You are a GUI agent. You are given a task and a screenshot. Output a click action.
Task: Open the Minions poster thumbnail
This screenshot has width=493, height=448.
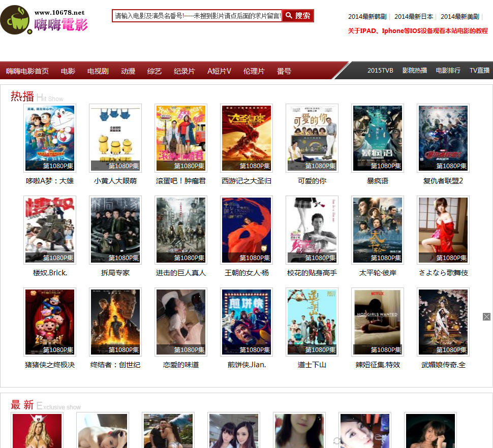(x=115, y=138)
